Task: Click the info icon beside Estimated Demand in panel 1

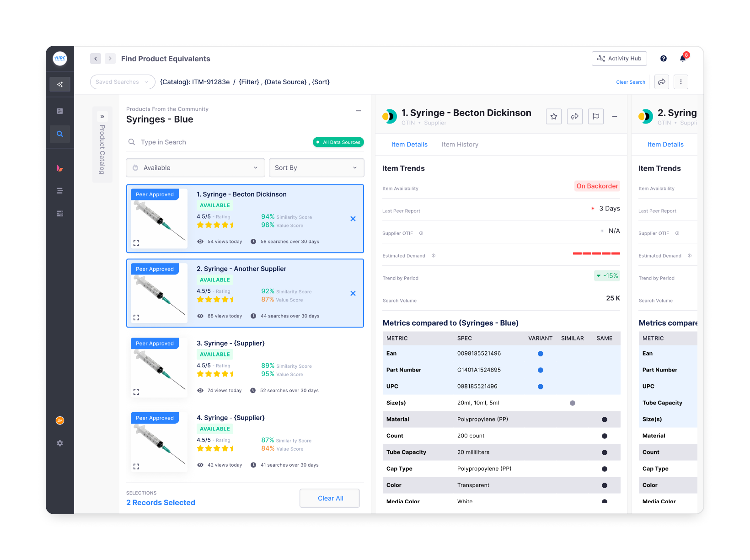Action: pyautogui.click(x=434, y=256)
